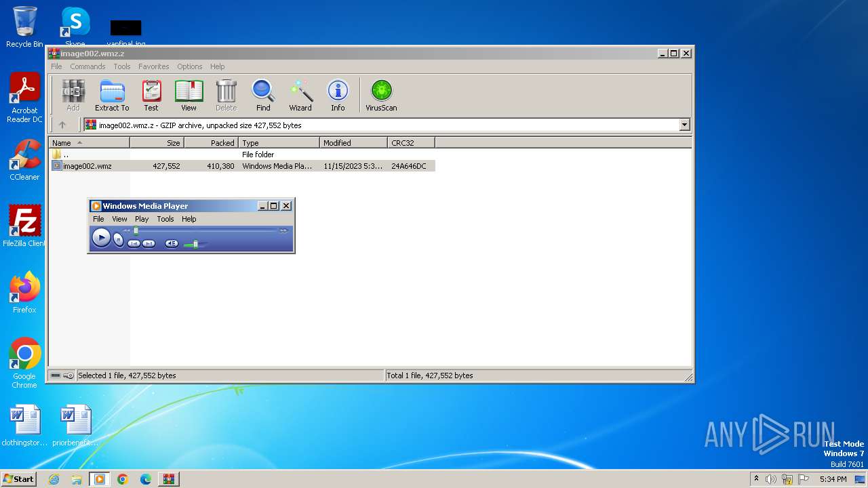Open priorbenefit Word document icon
The height and width of the screenshot is (488, 868).
coord(75,426)
